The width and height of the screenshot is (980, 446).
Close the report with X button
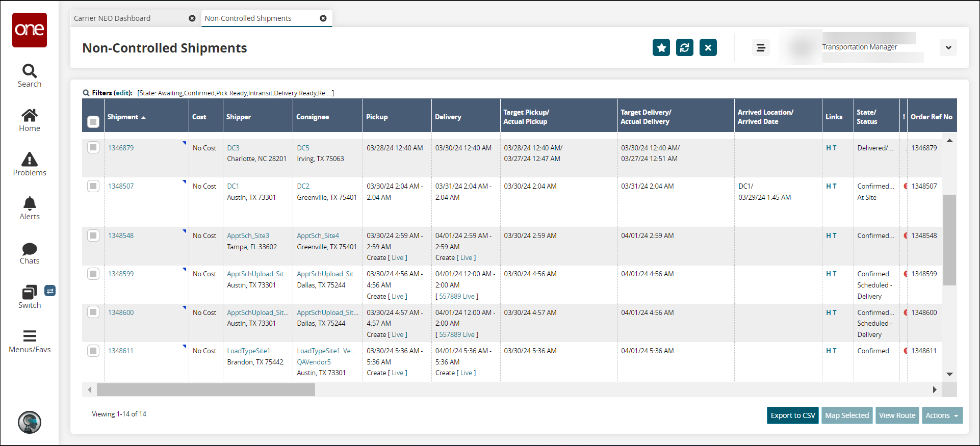point(708,47)
